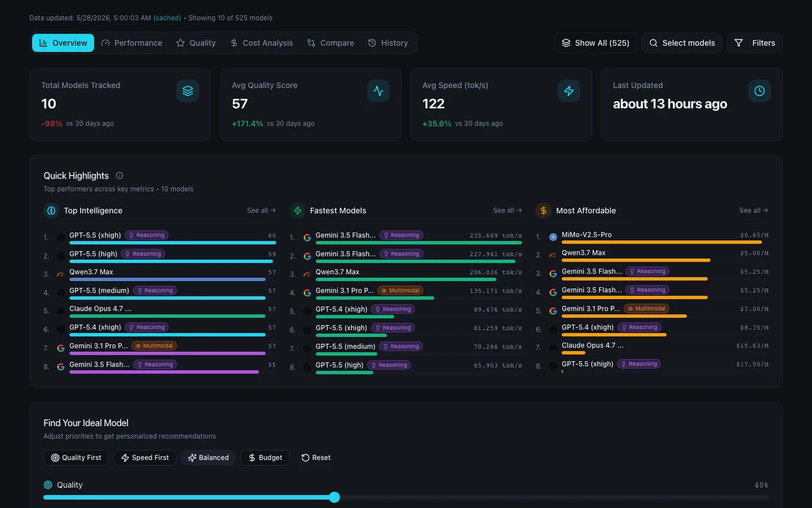
Task: Click the lightning icon in Avg Speed card
Action: [x=569, y=91]
